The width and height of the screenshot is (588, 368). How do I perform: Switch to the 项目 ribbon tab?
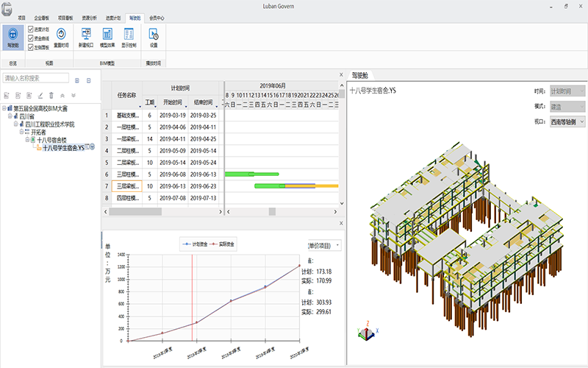coord(22,18)
